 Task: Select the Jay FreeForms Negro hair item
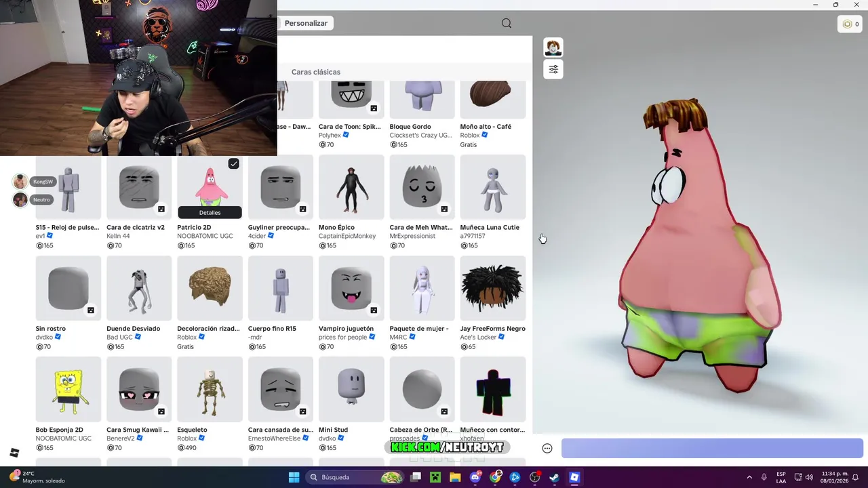[x=493, y=288]
